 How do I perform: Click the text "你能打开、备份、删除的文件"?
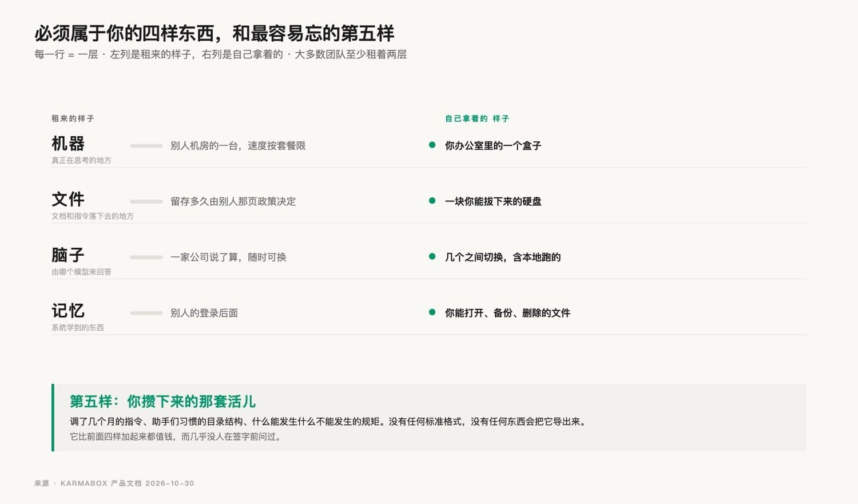point(507,313)
